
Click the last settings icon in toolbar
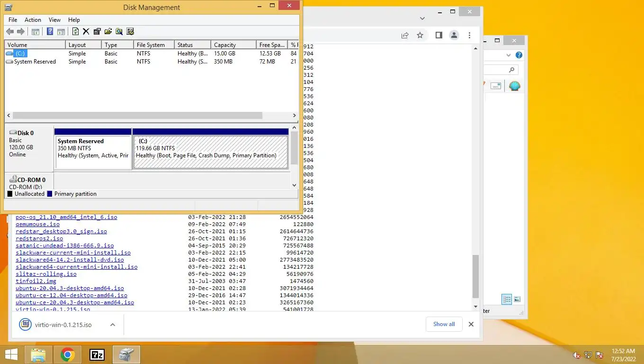pyautogui.click(x=130, y=32)
